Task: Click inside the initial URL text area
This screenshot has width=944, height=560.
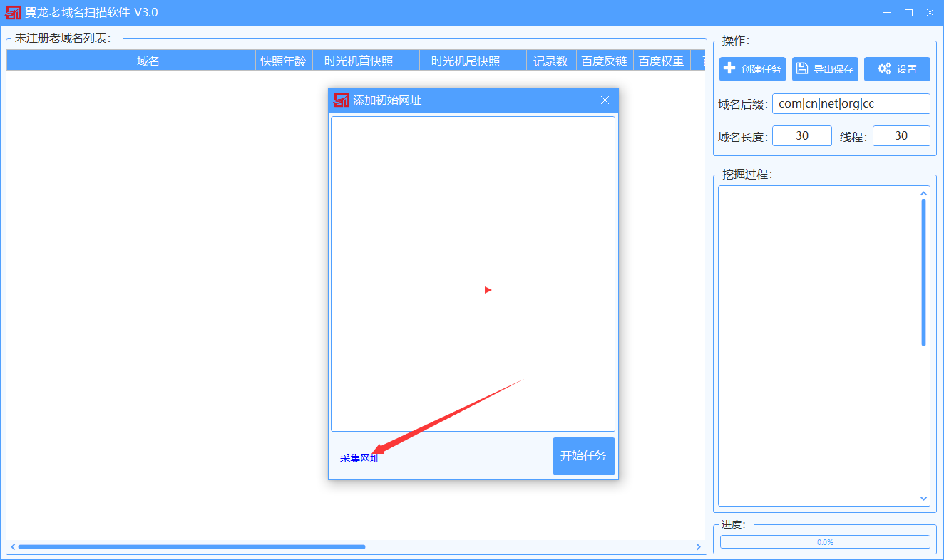Action: pos(473,274)
